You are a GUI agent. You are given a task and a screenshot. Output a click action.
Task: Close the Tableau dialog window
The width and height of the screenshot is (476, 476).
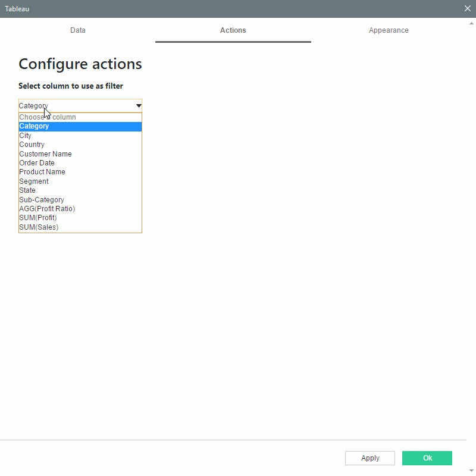467,8
